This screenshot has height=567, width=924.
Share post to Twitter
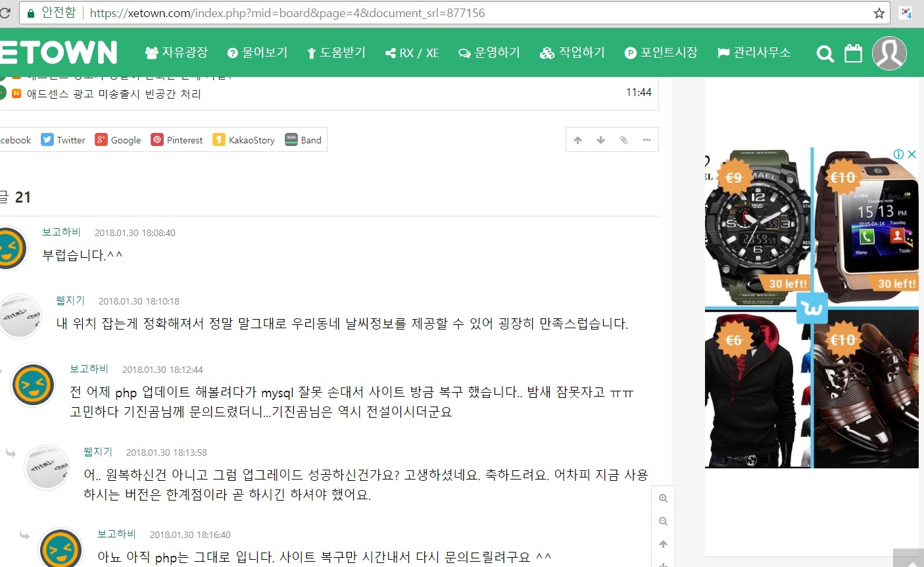[63, 140]
